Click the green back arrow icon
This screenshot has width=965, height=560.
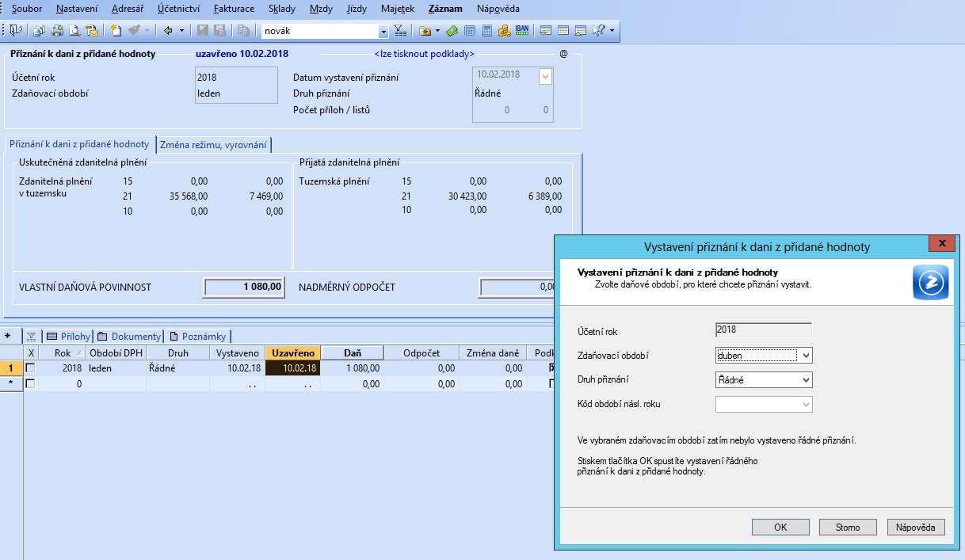[x=168, y=31]
